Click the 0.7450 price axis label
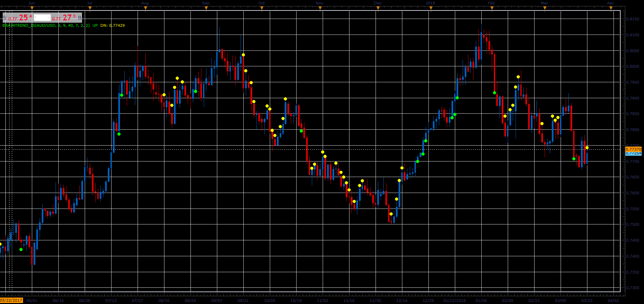Viewport: 644px width, 304px height. tap(633, 240)
